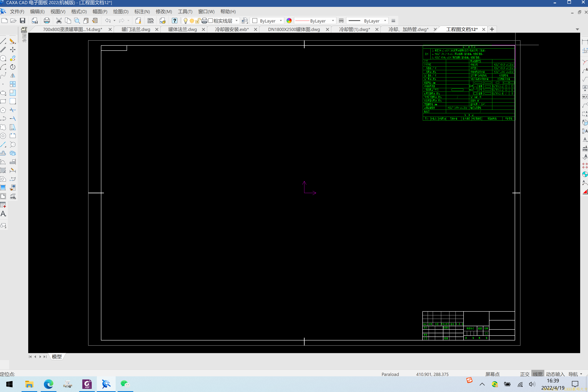
Task: Click the new document plus button
Action: [492, 30]
